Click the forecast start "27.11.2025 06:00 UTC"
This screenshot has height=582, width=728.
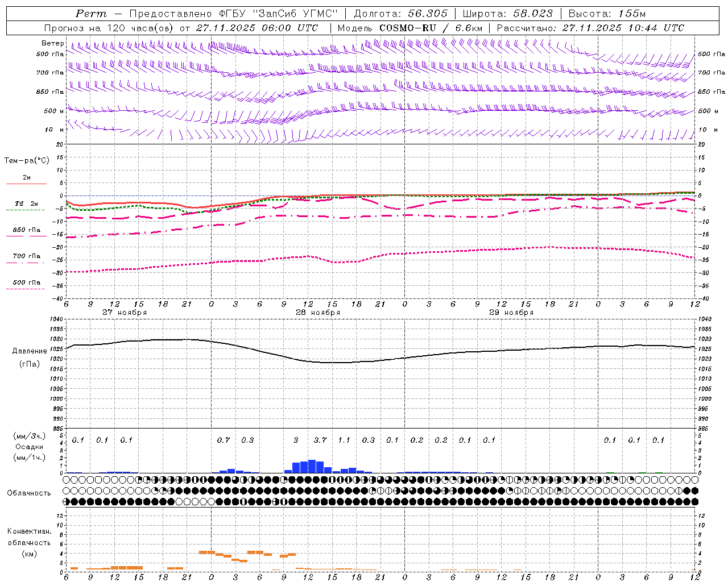click(257, 28)
